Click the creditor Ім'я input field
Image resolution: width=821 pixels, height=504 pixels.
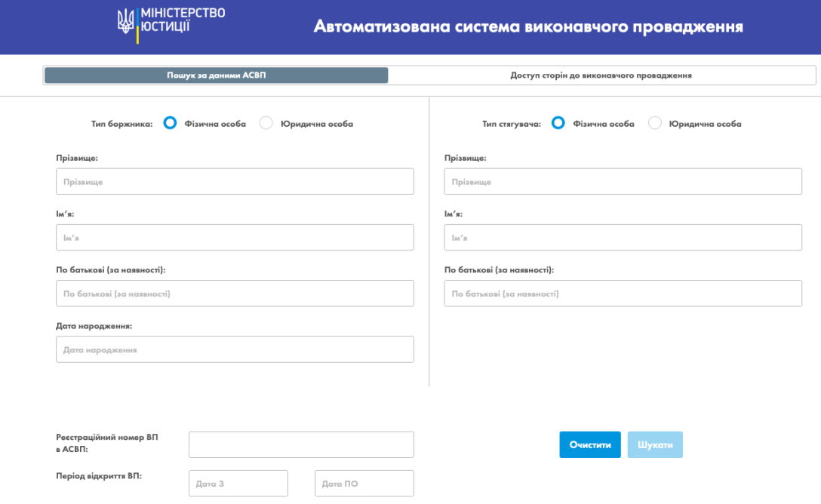click(623, 238)
